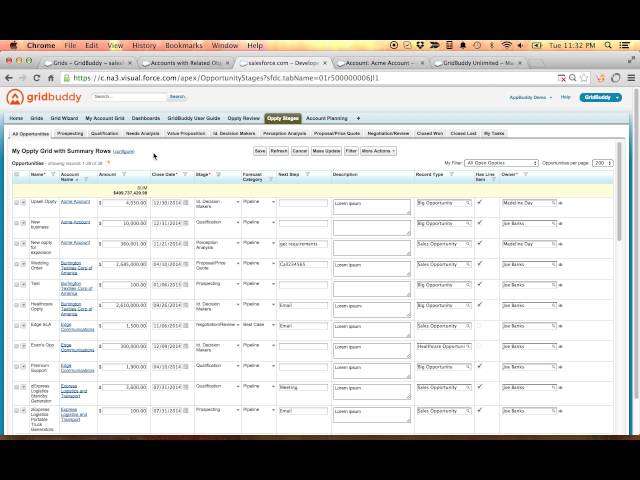Switch to the Closed Won tab
The width and height of the screenshot is (640, 480).
pyautogui.click(x=430, y=133)
